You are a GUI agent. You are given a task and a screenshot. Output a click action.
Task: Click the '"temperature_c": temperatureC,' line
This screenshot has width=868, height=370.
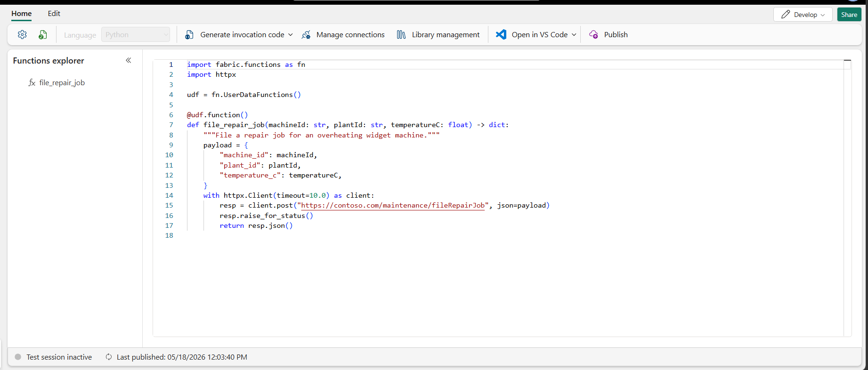281,175
